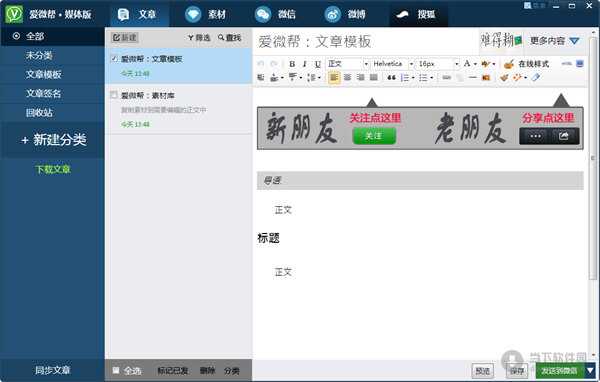600x382 pixels.
Task: Tick the 全选 select-all checkbox
Action: 116,370
